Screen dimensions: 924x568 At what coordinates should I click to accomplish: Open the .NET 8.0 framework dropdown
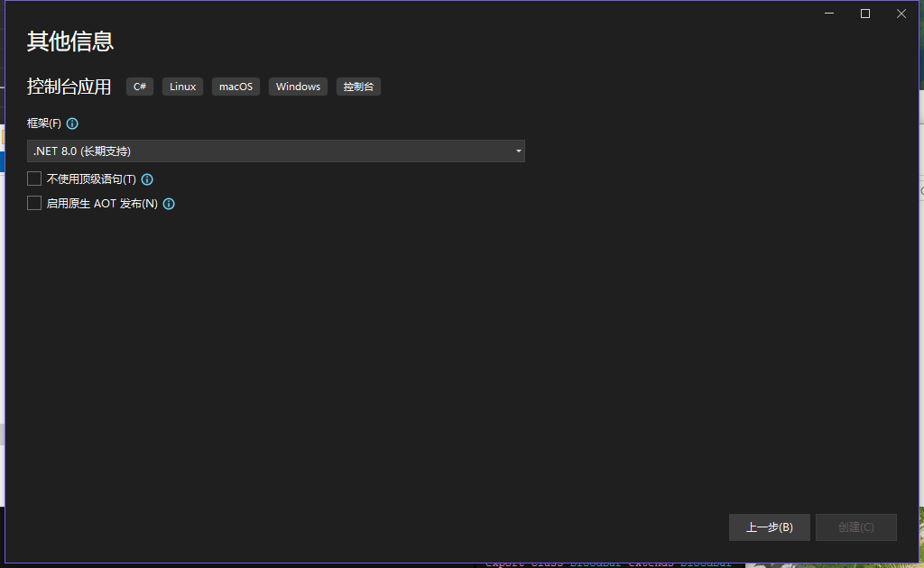[276, 151]
